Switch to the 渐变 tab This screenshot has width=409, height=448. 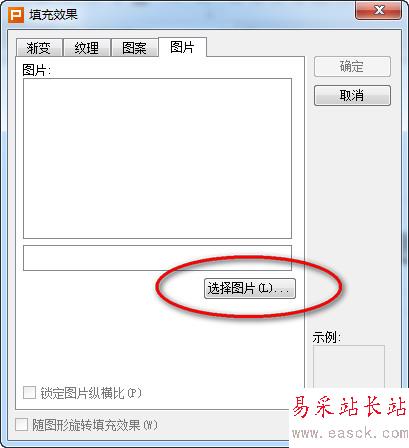[x=39, y=48]
